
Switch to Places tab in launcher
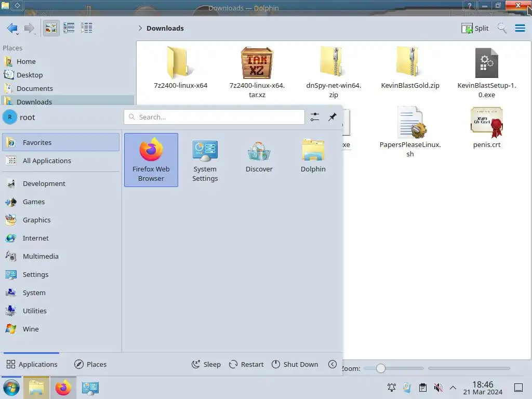pyautogui.click(x=90, y=364)
